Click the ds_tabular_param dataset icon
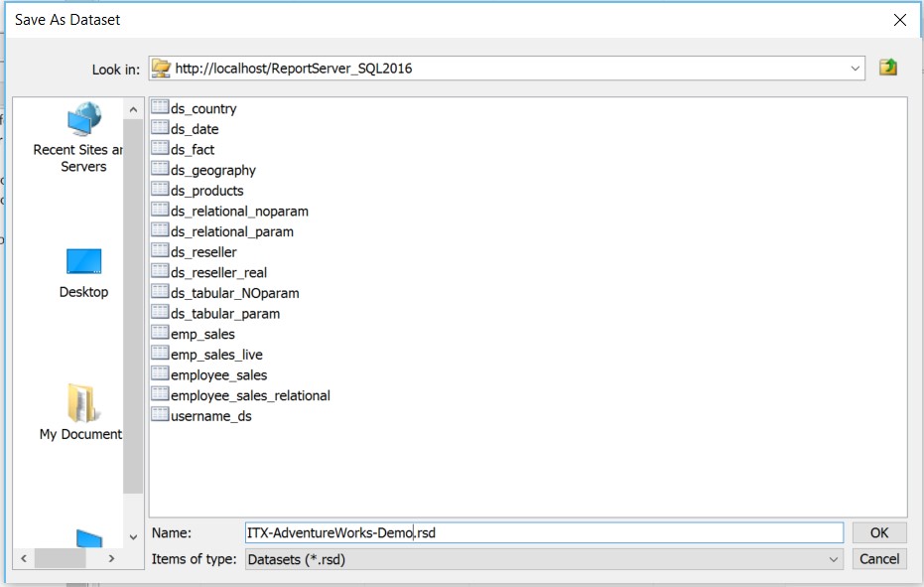 [161, 312]
